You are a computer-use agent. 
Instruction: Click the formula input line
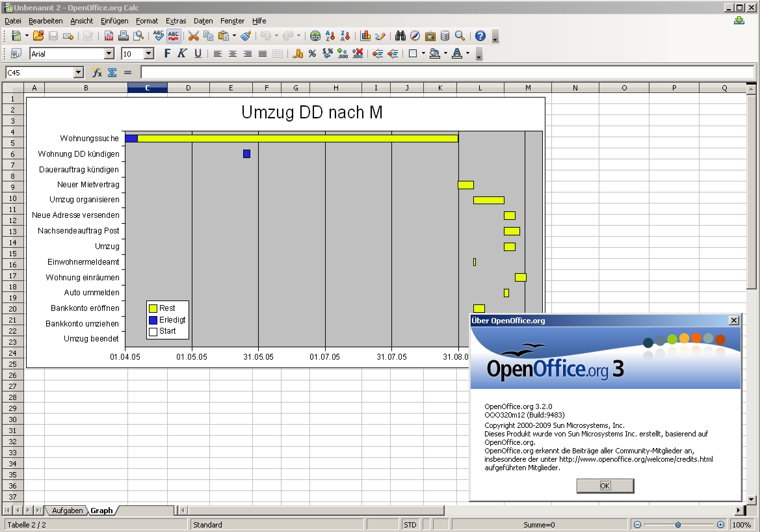point(447,73)
